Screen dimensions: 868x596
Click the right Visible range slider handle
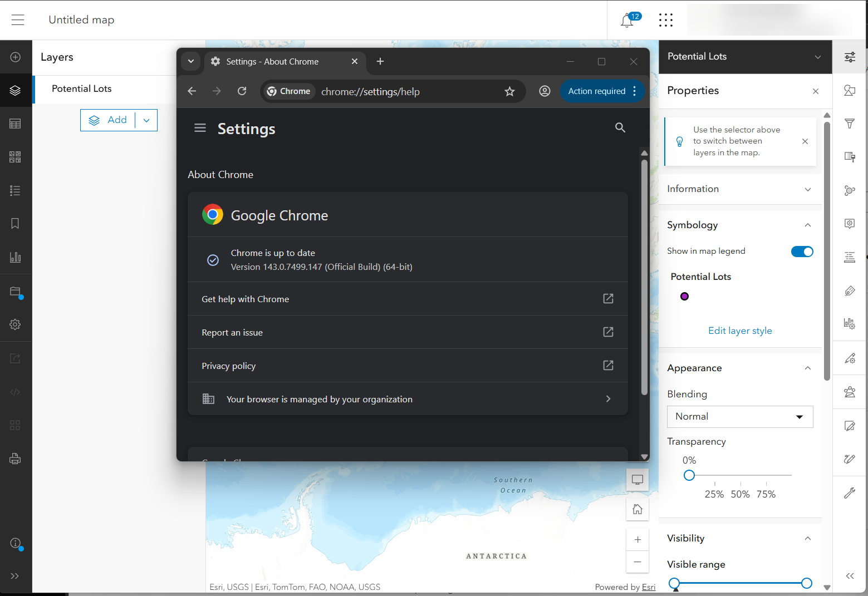click(807, 583)
